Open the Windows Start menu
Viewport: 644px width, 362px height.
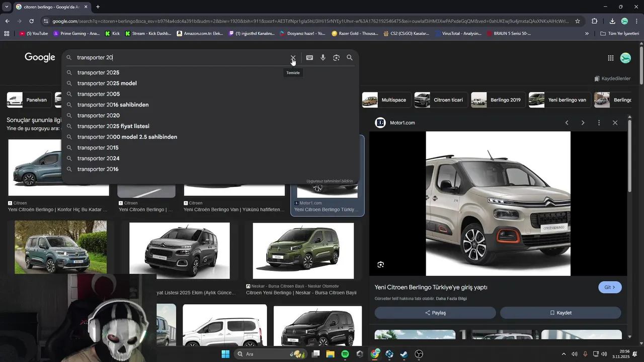225,354
